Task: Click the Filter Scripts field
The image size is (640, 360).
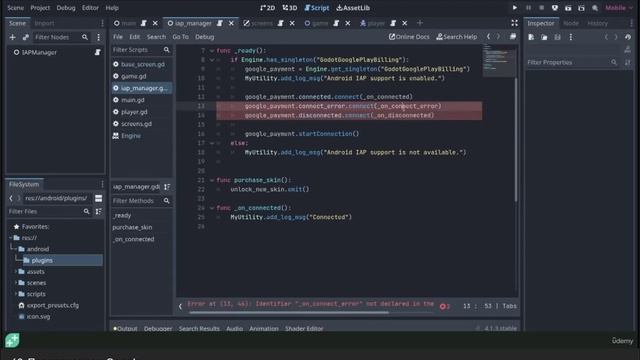Action: [x=141, y=50]
